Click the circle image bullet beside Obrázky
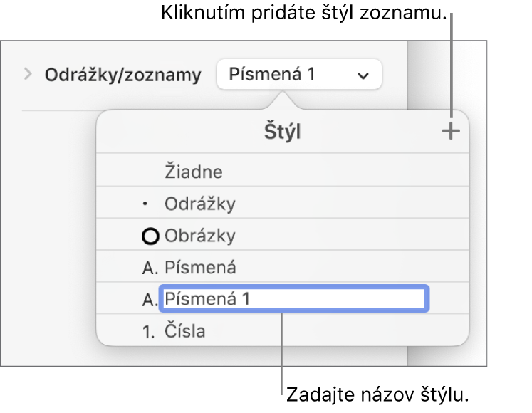Viewport: 532px width, 413px height. tap(151, 236)
